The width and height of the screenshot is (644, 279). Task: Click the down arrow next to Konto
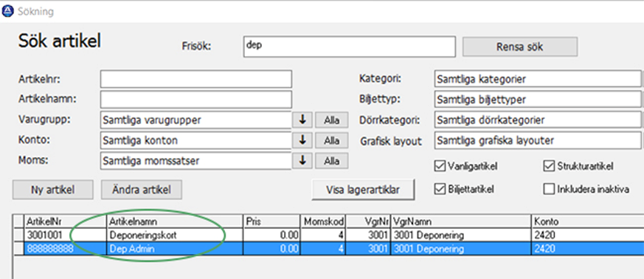pyautogui.click(x=302, y=140)
